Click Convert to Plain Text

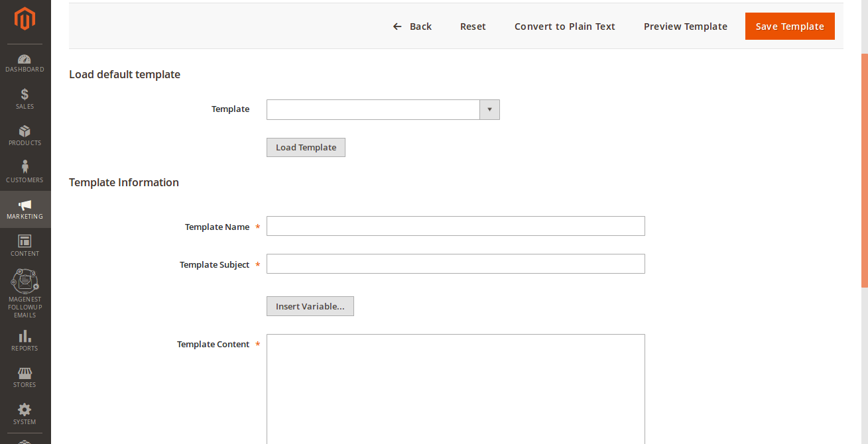tap(564, 27)
